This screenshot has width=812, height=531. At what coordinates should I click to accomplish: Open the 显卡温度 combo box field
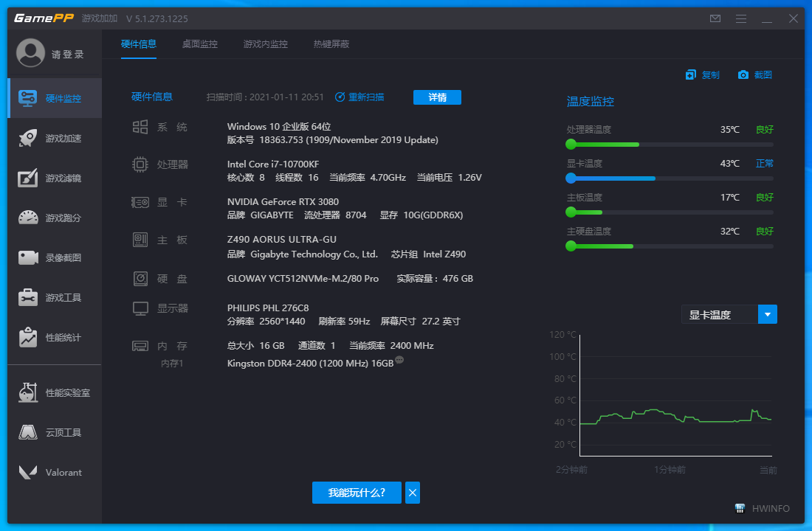coord(729,314)
